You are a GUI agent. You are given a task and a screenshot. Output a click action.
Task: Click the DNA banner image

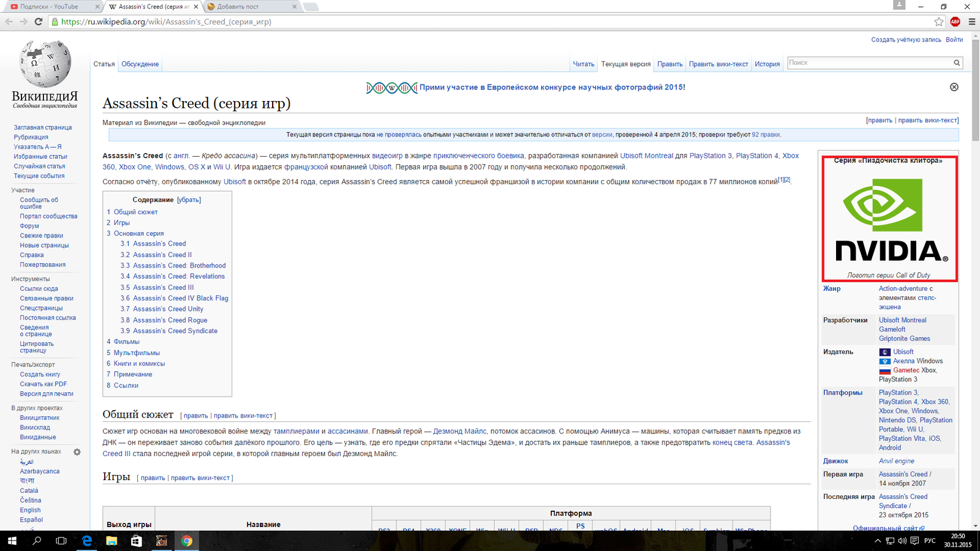tap(391, 88)
